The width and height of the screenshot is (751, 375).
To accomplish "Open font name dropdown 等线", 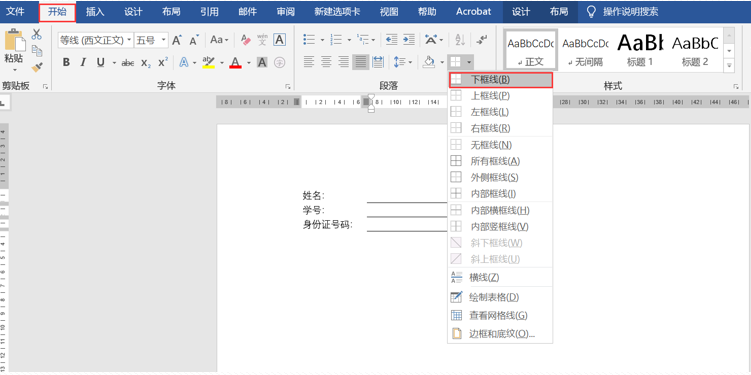I will pyautogui.click(x=129, y=40).
